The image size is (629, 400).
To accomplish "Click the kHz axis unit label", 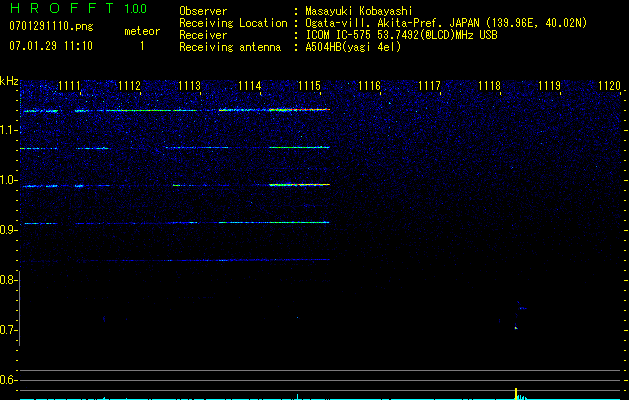I will pos(9,81).
